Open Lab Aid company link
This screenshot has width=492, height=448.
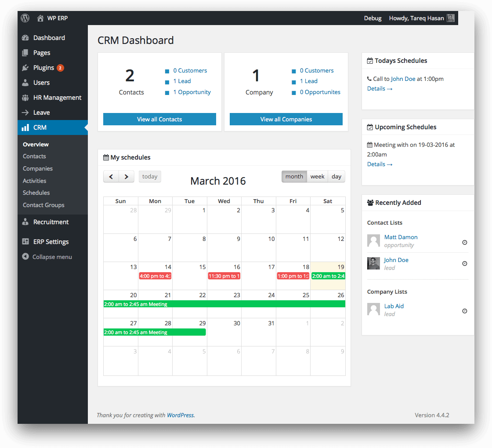coord(394,306)
